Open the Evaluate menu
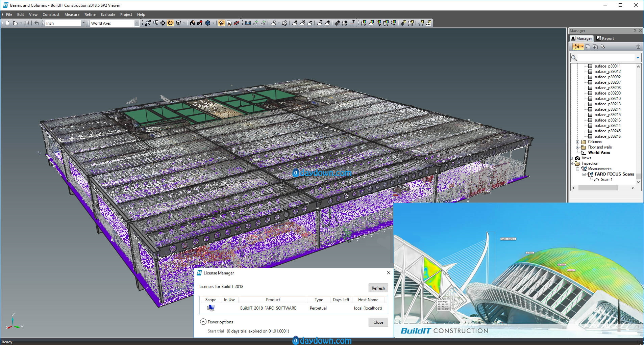644x345 pixels. tap(108, 15)
